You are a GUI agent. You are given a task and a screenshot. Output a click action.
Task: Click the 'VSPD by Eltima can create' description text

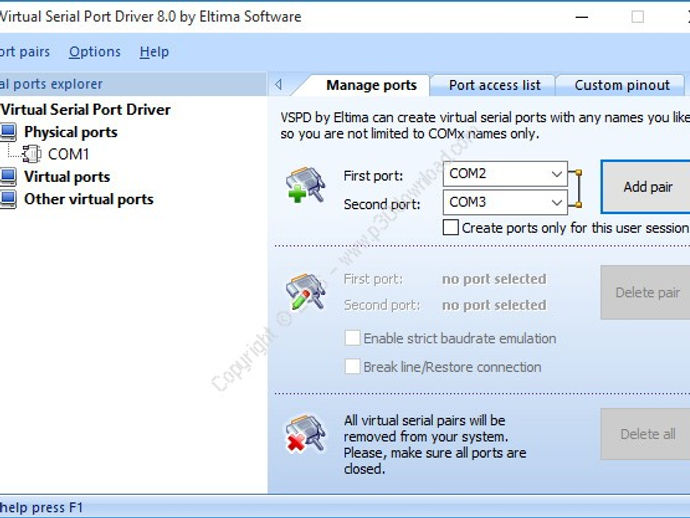[485, 125]
